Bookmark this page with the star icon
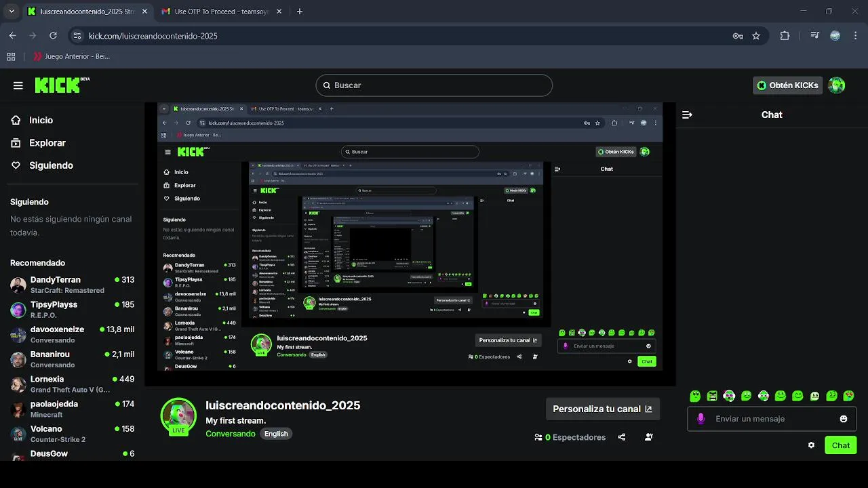Viewport: 868px width, 488px height. (x=756, y=36)
